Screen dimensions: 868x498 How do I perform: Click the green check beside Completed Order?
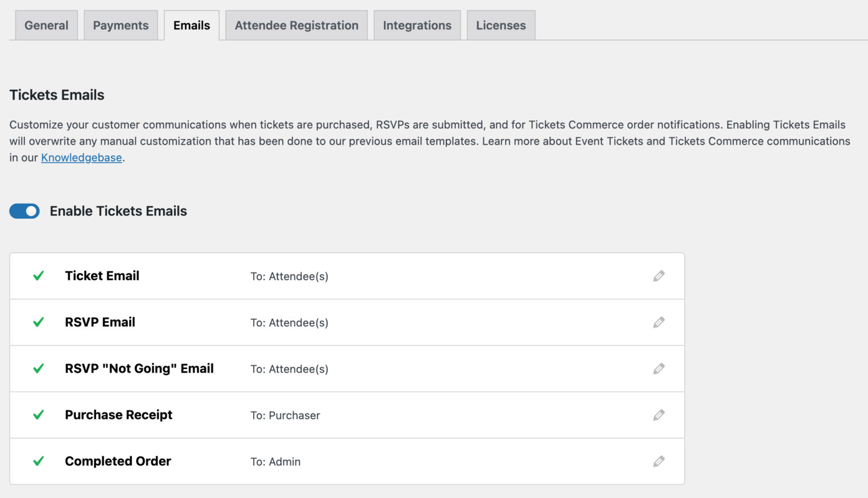click(x=38, y=461)
